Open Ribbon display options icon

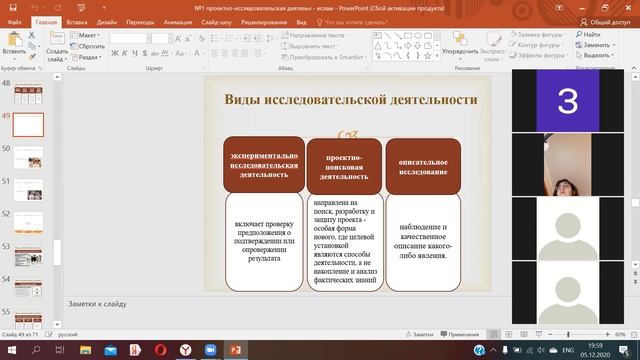click(x=559, y=8)
